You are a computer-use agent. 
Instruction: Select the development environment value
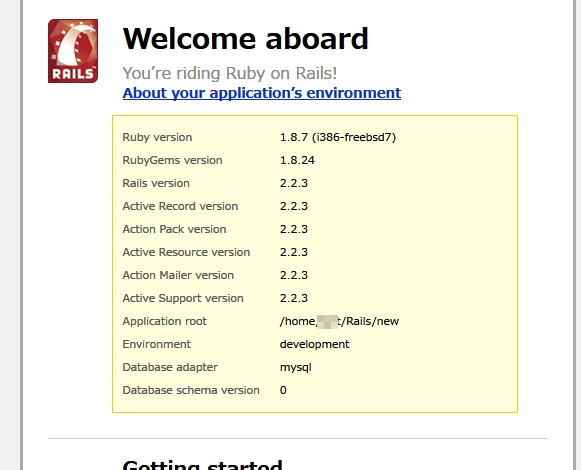(x=314, y=344)
